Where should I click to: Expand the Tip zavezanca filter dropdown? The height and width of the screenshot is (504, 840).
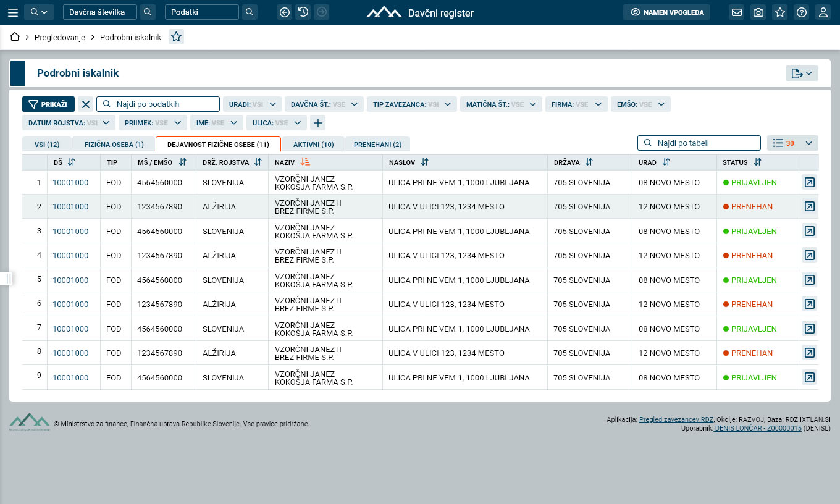tap(412, 104)
